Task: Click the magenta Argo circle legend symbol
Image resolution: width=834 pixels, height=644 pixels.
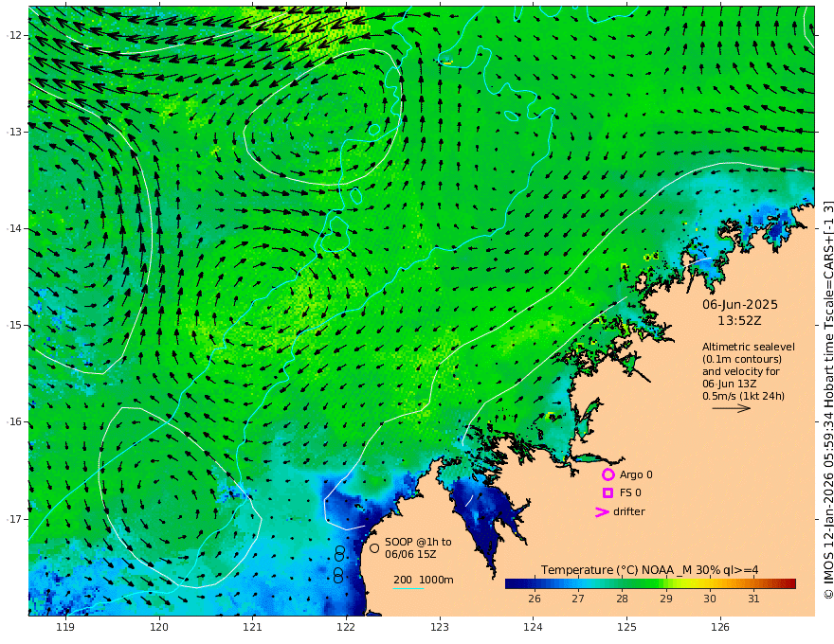Action: 607,474
